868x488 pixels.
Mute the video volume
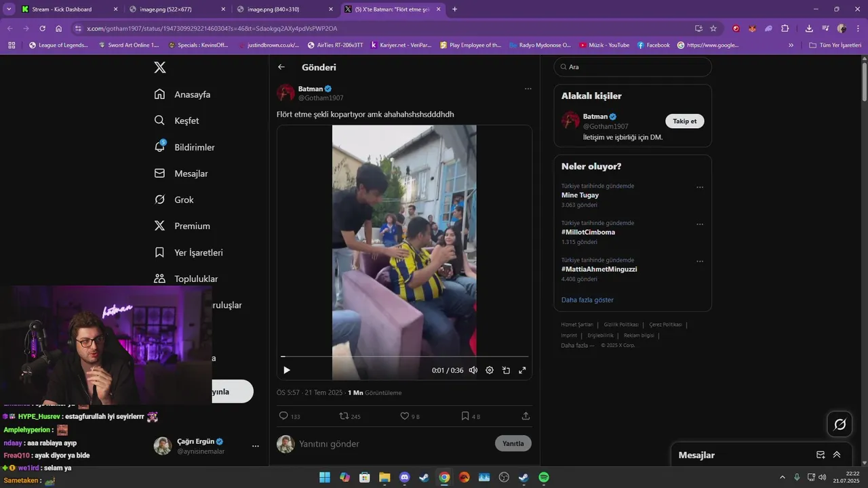pyautogui.click(x=473, y=370)
